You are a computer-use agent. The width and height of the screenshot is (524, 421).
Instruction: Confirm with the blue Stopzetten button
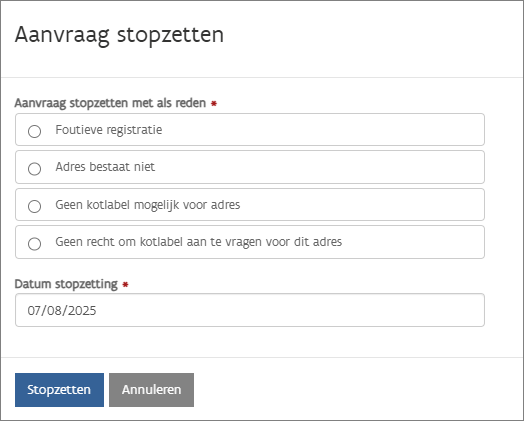(x=59, y=390)
